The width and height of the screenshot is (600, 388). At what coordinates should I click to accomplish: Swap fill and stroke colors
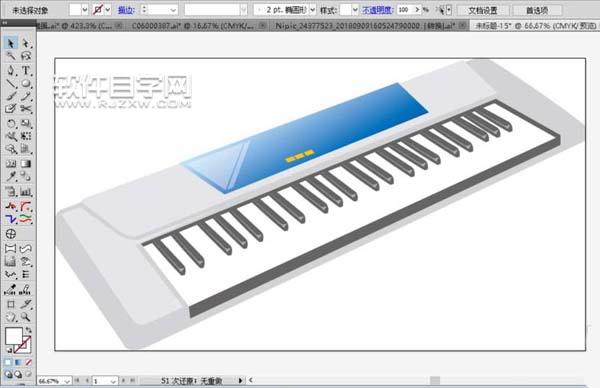(x=29, y=330)
